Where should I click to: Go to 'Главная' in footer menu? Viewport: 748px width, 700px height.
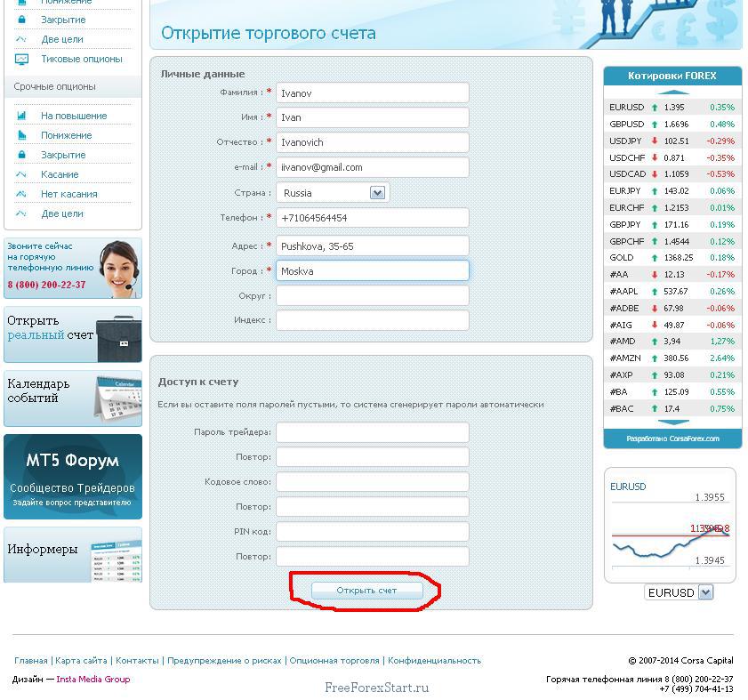click(x=31, y=661)
